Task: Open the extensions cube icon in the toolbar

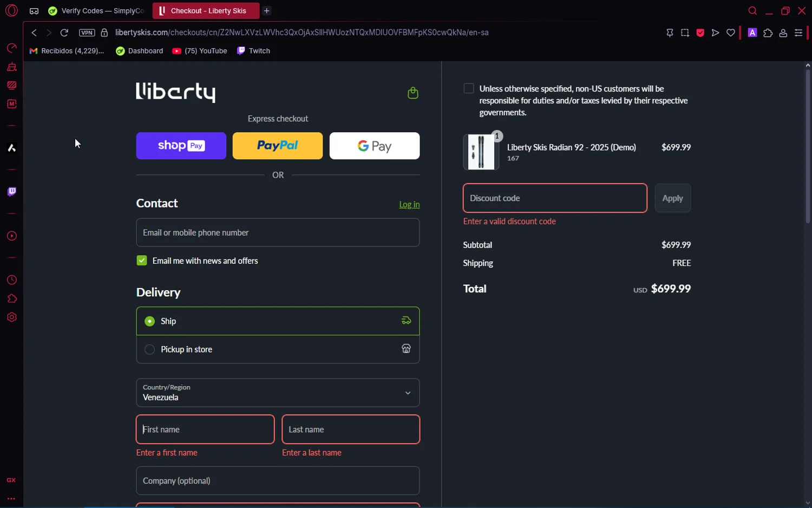Action: [768, 33]
